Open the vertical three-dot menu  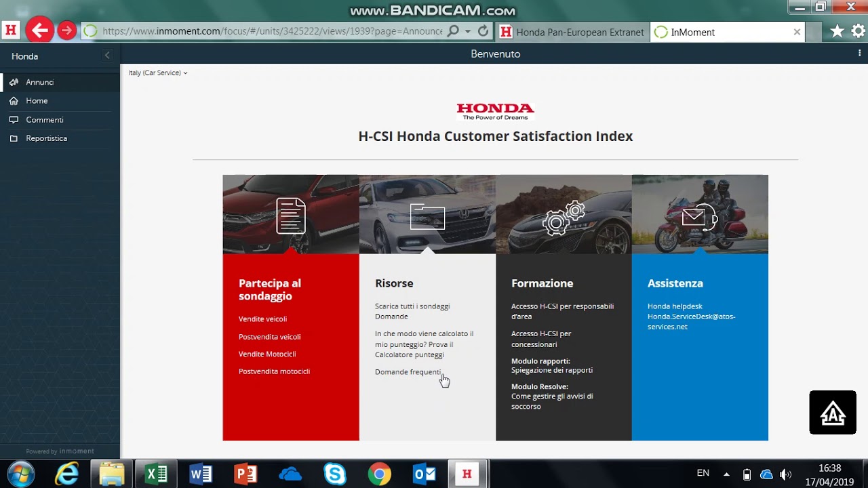coord(860,54)
